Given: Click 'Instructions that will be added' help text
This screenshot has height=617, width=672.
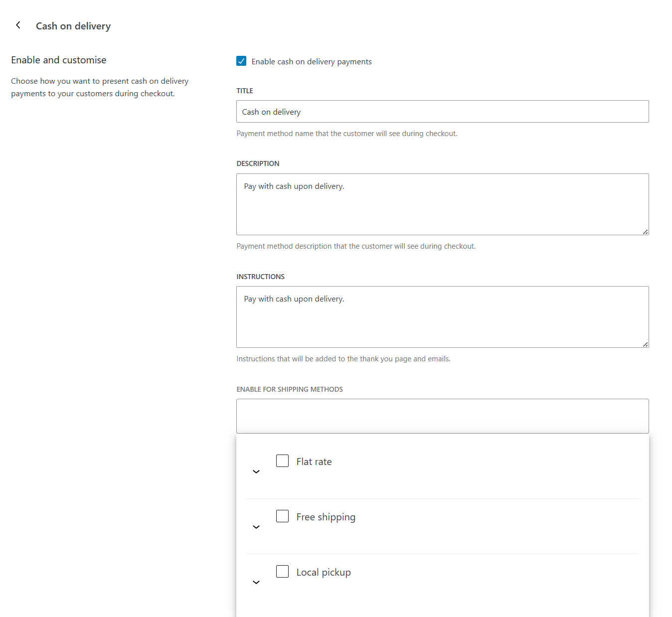Looking at the screenshot, I should point(343,359).
